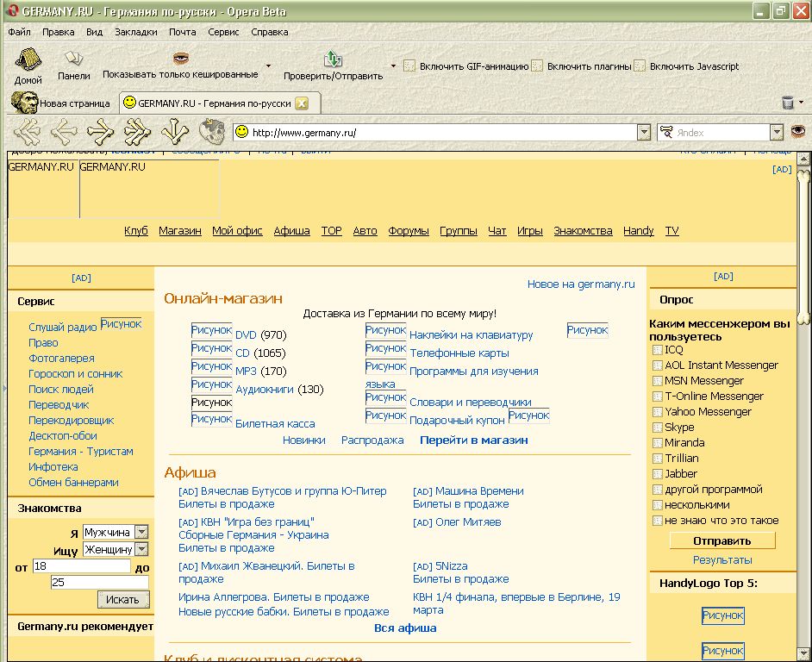Click the age to field showing 25
The height and width of the screenshot is (662, 812).
(x=99, y=582)
